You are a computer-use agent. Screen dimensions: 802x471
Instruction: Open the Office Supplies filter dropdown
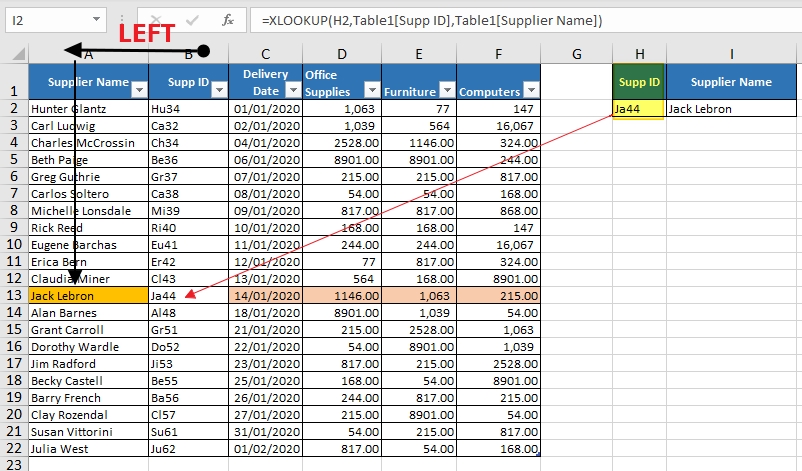(x=372, y=90)
